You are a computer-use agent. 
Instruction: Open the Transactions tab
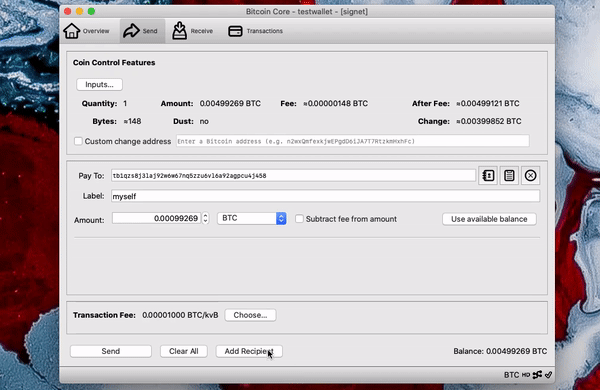(x=255, y=31)
